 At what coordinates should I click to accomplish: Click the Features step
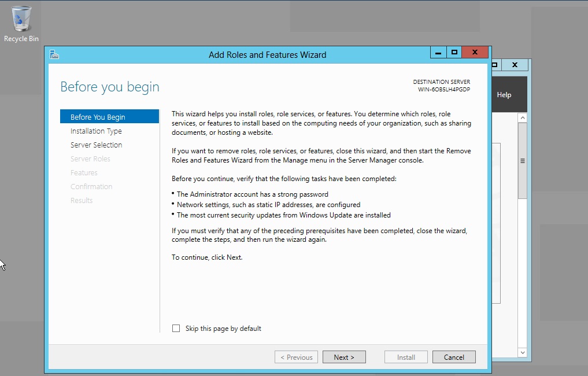84,172
